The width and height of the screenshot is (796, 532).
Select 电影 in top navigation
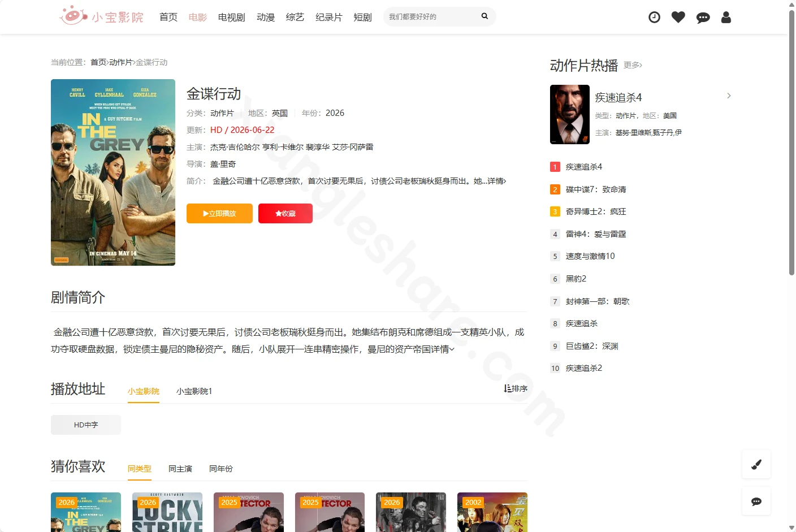click(198, 17)
